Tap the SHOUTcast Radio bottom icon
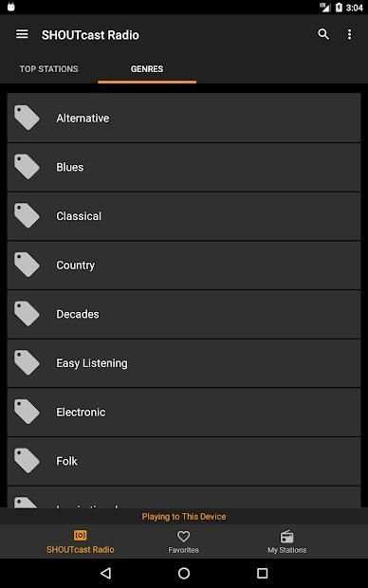 80,535
